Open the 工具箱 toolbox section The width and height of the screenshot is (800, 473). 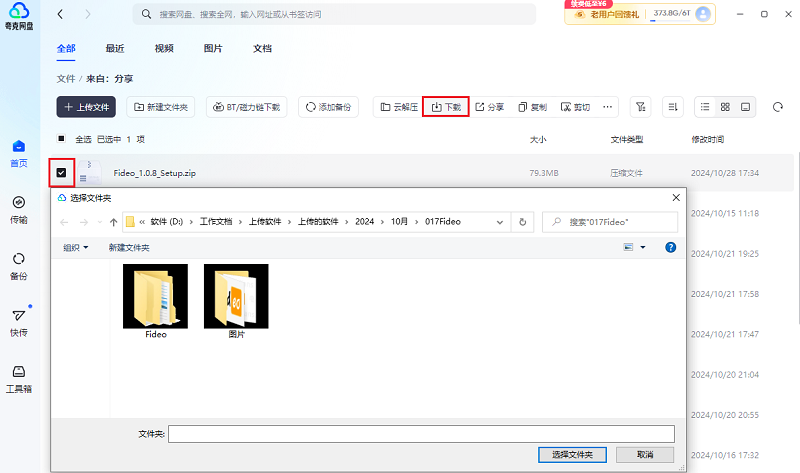point(19,379)
